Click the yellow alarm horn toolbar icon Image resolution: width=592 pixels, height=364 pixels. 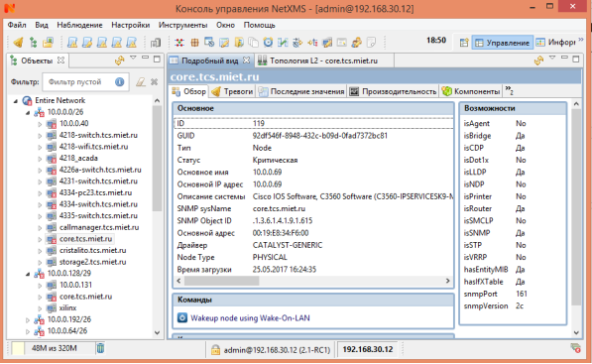(x=18, y=43)
